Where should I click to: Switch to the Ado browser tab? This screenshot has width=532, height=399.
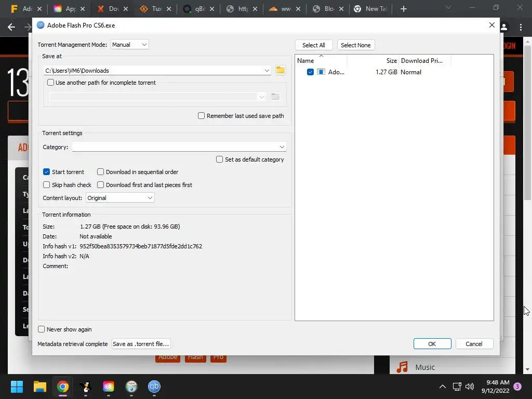[x=26, y=9]
